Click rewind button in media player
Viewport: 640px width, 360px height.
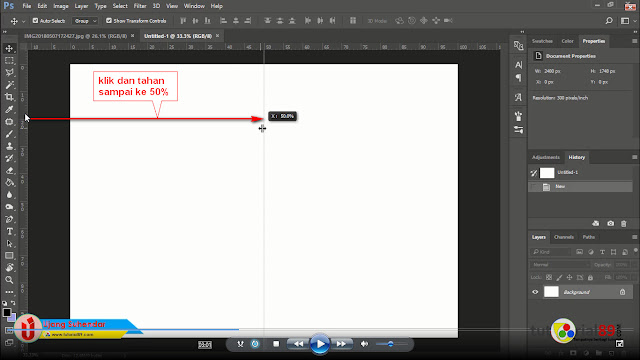click(298, 344)
